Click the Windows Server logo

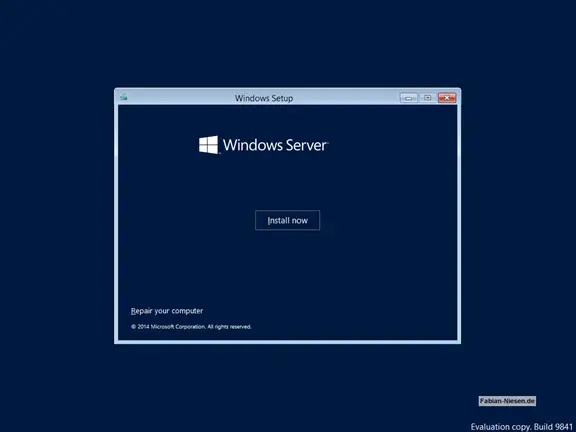pos(263,145)
